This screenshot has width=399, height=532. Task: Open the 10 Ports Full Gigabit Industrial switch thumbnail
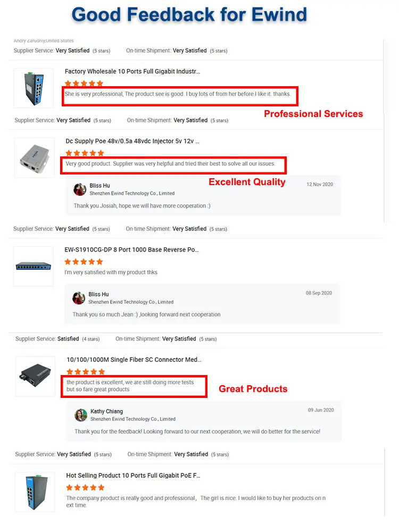coord(34,88)
